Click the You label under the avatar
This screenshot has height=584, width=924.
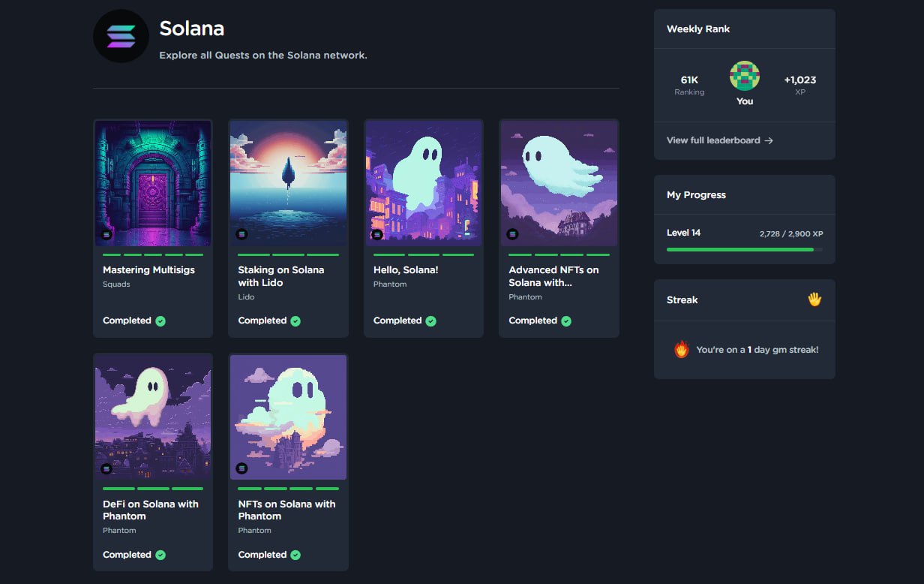point(745,101)
